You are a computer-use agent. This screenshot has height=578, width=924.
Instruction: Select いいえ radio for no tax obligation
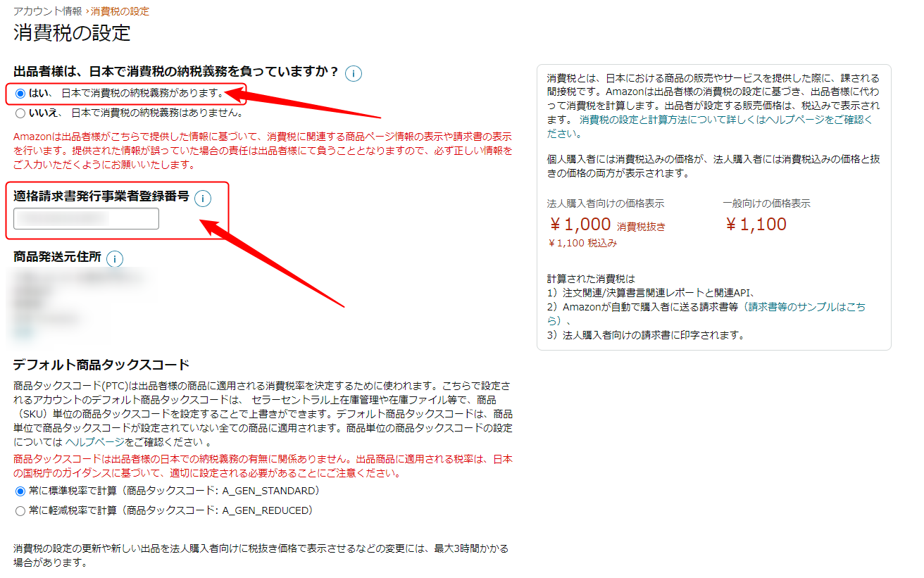point(20,113)
